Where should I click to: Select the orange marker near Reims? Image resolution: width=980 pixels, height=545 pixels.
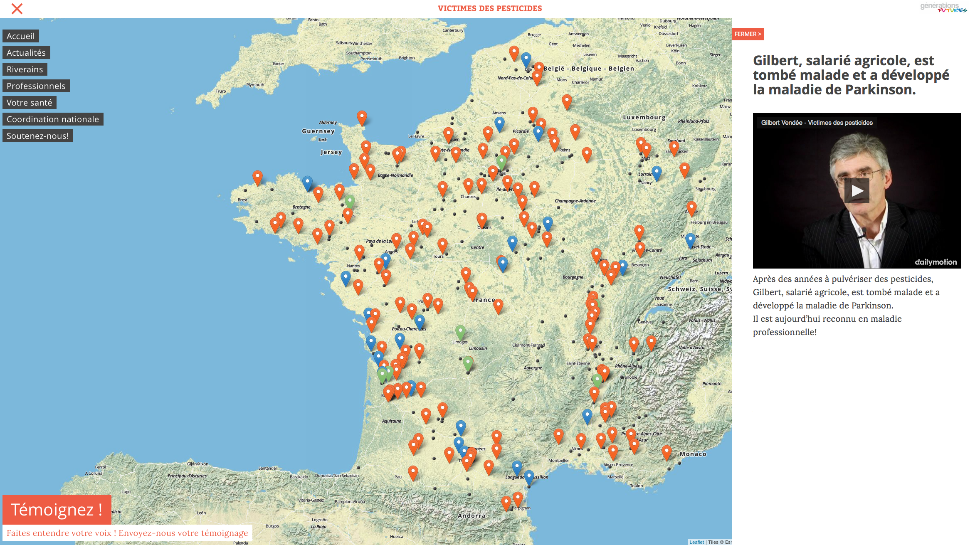pos(554,143)
